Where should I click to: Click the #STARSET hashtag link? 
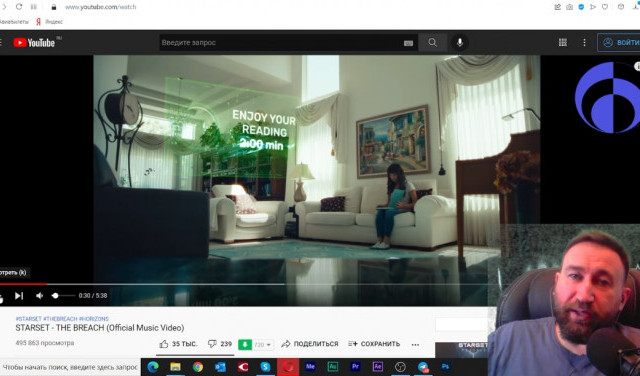tap(29, 319)
